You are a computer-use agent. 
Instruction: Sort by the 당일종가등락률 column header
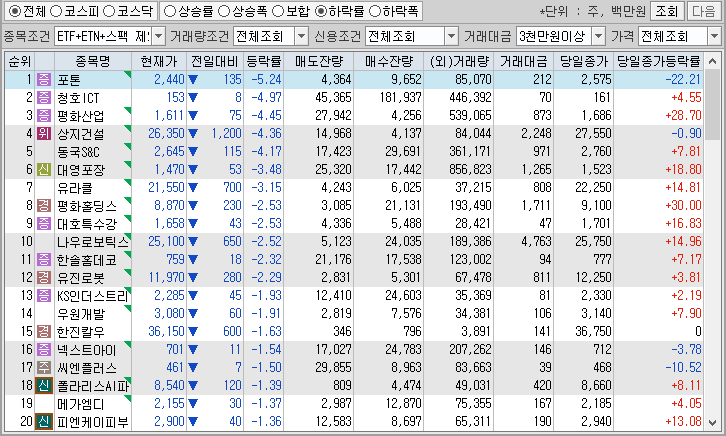tap(658, 61)
